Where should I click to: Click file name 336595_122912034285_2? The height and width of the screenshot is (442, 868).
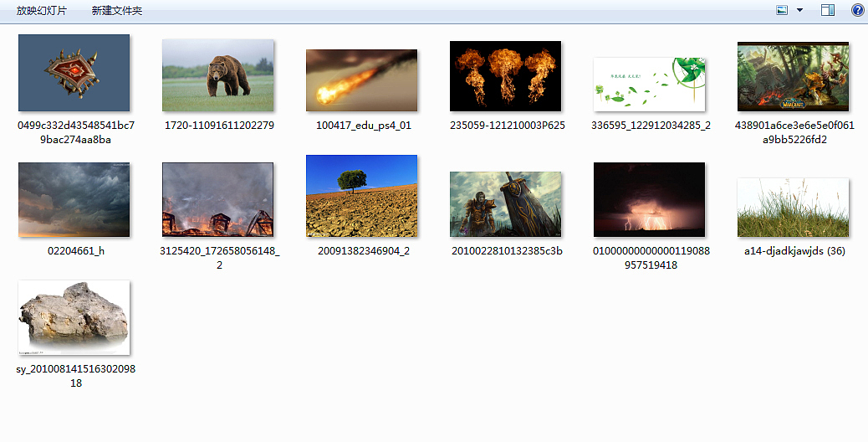click(651, 126)
